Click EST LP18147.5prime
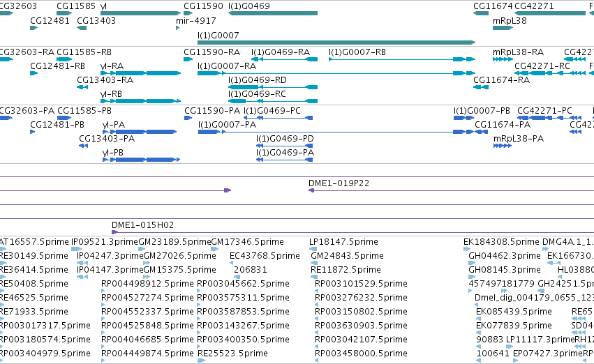 coord(313,249)
